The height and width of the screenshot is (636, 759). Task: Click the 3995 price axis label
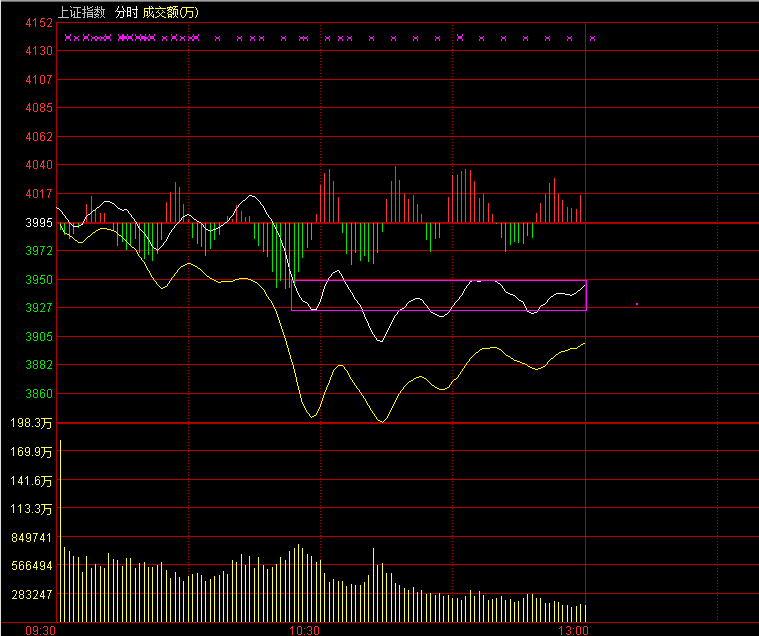click(39, 222)
